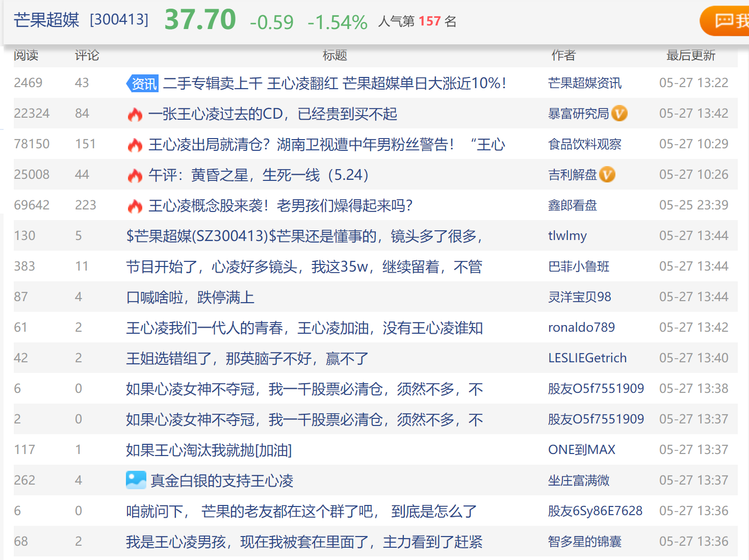The image size is (749, 560).
Task: Open the profile of 坐庄富满微
Action: point(579,481)
